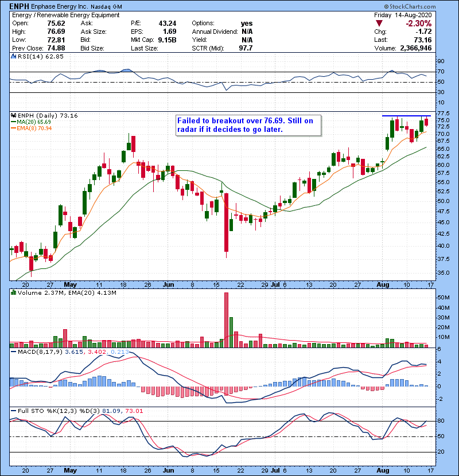Viewport: 459px width, 476px height.
Task: Click the RSI(14) 62.85 label
Action: pos(41,56)
